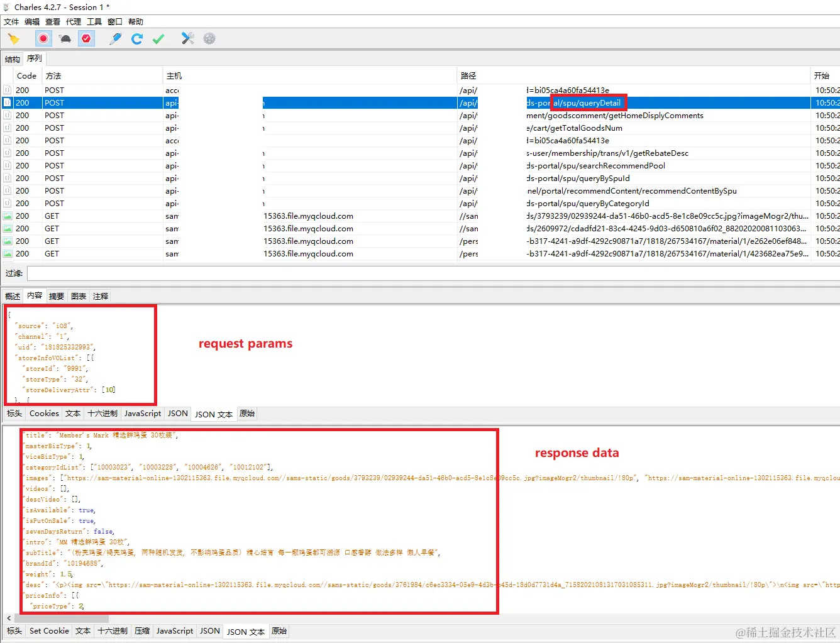Click inside the 过滤 filter field
The width and height of the screenshot is (840, 643).
point(434,273)
